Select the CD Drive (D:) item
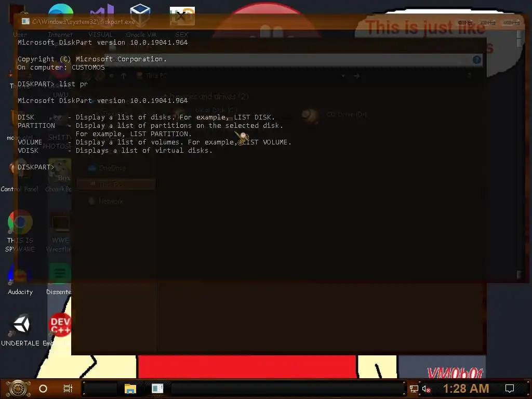The width and height of the screenshot is (532, 399). (335, 115)
